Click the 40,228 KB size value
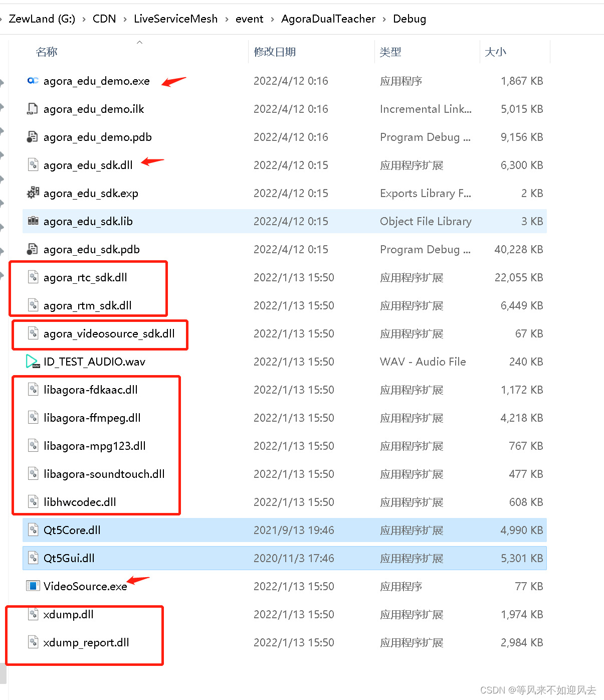Image resolution: width=604 pixels, height=700 pixels. pos(519,250)
